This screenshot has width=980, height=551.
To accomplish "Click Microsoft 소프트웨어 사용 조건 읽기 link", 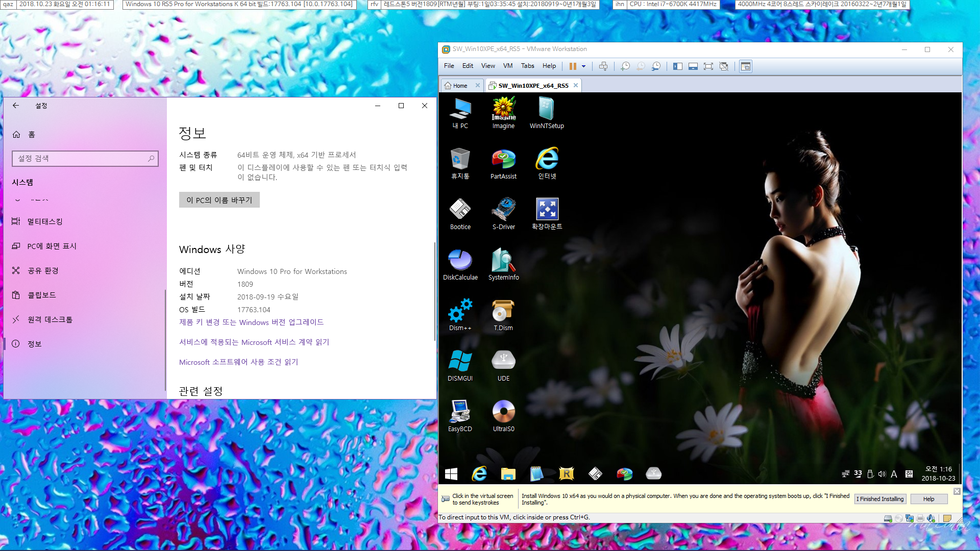I will pos(238,361).
